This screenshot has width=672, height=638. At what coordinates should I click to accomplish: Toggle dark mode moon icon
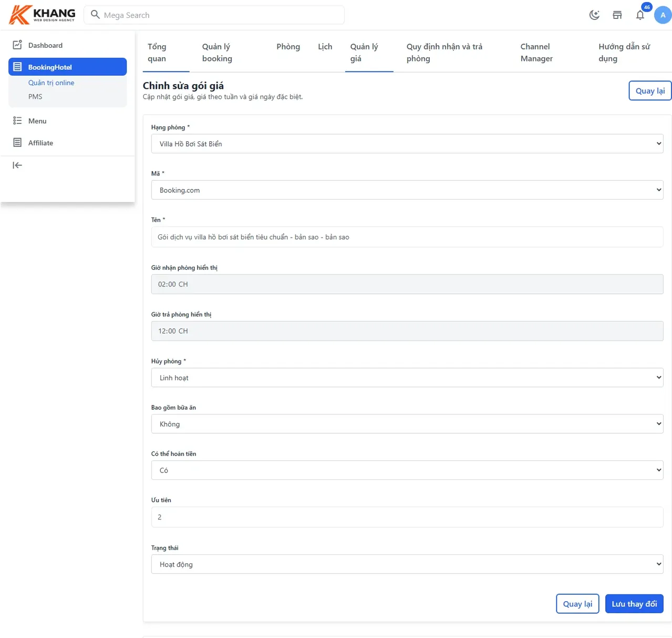pyautogui.click(x=594, y=15)
